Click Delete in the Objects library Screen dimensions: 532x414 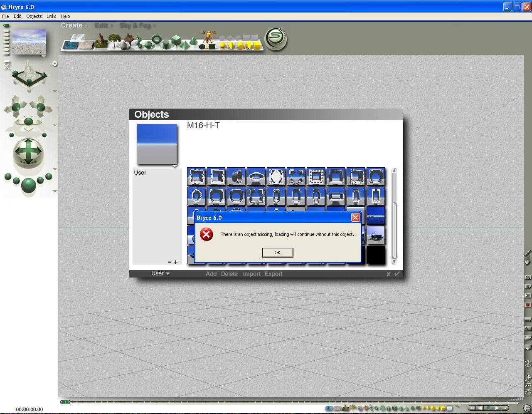(x=229, y=274)
